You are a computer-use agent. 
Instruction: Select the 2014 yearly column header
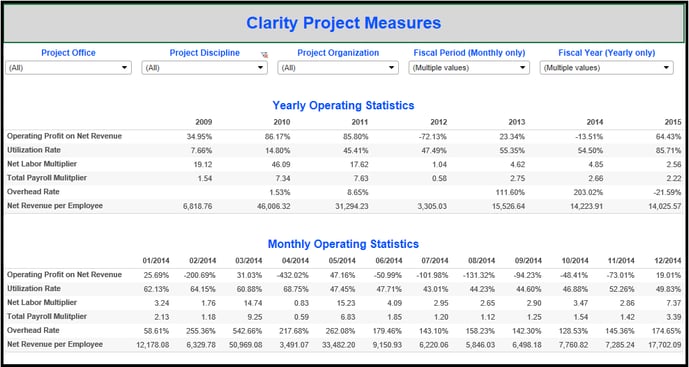595,122
